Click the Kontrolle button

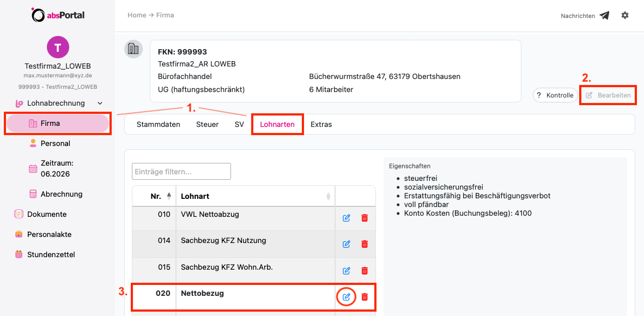coord(555,95)
